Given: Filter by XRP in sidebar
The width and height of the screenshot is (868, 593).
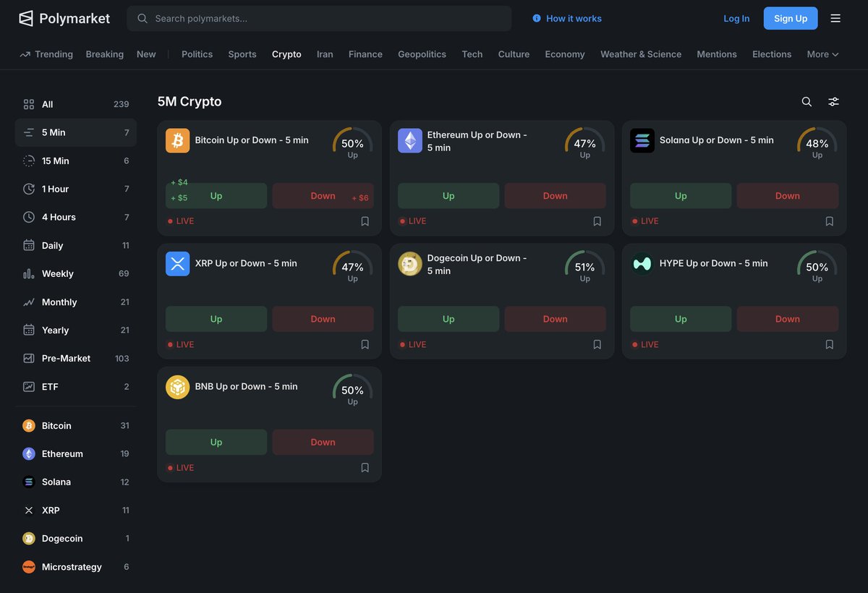Looking at the screenshot, I should click(x=76, y=510).
